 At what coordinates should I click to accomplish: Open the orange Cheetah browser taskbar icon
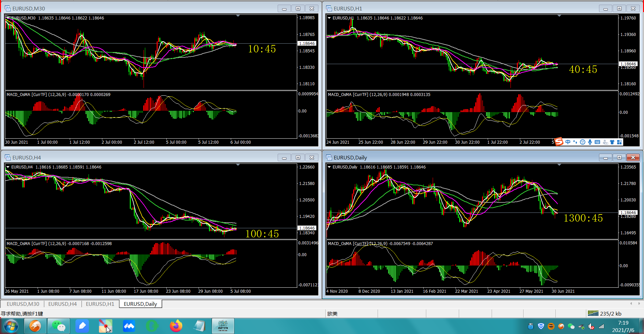pos(35,326)
